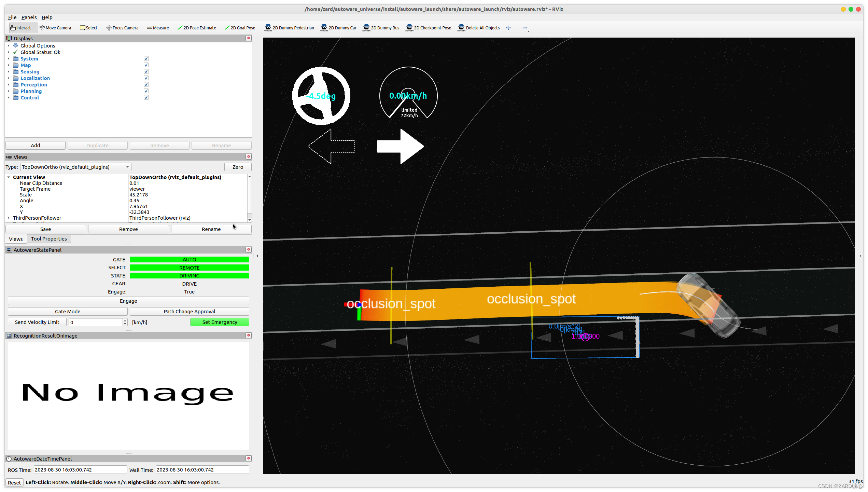Pick the 2D Dummy Car tool
Screen dimensions: 868x492
pyautogui.click(x=338, y=28)
